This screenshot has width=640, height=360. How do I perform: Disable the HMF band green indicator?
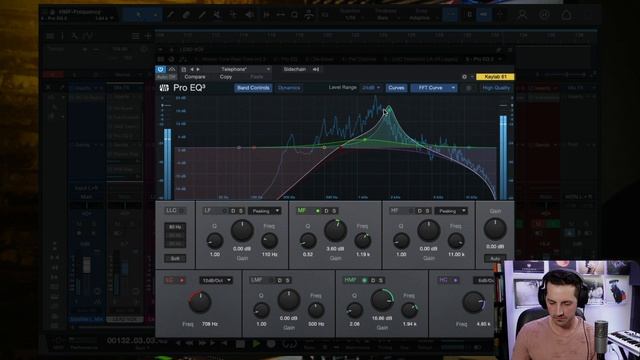tap(364, 280)
